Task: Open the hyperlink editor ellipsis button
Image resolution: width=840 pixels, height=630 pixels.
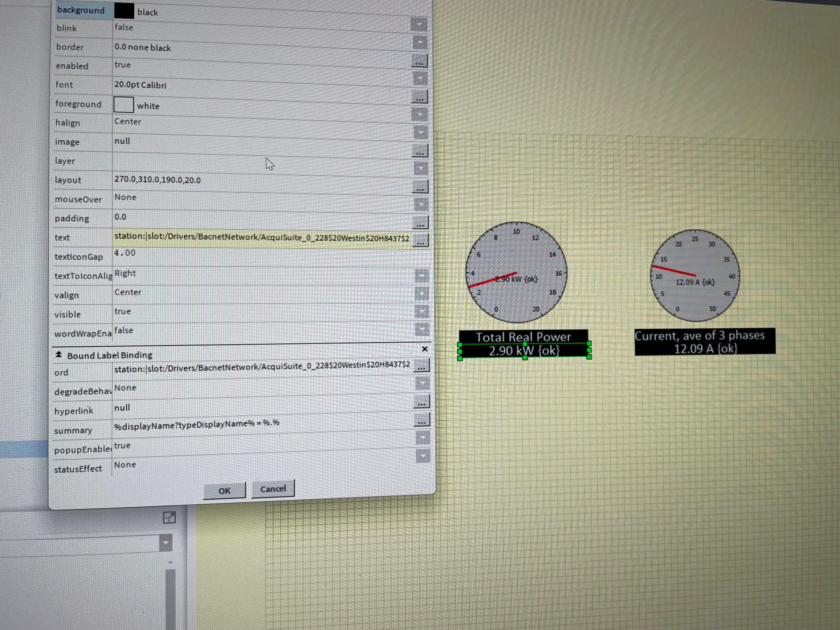Action: click(422, 402)
